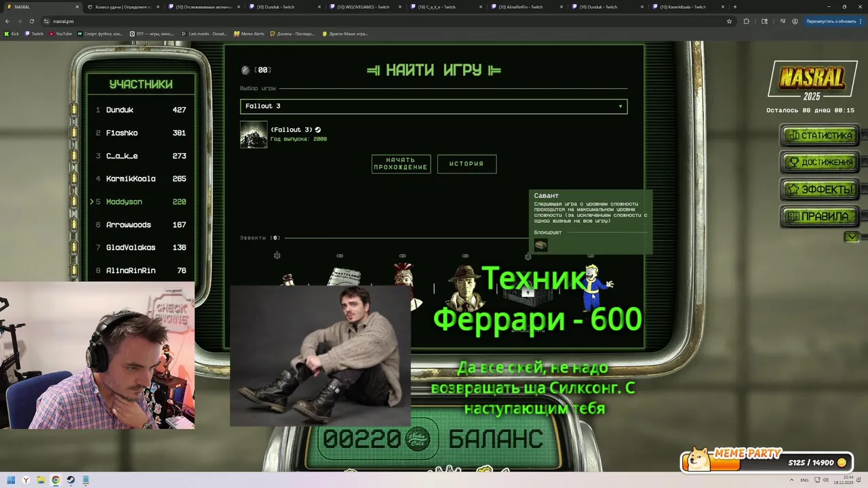Click the verified badge next to (Fallout 3)
Screen dimensions: 868x488
click(x=318, y=129)
